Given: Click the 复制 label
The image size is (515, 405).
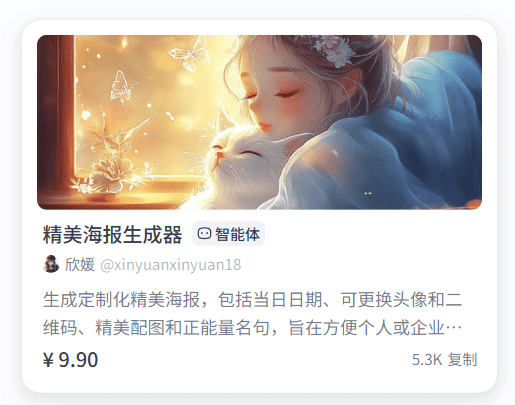Looking at the screenshot, I should point(462,360).
